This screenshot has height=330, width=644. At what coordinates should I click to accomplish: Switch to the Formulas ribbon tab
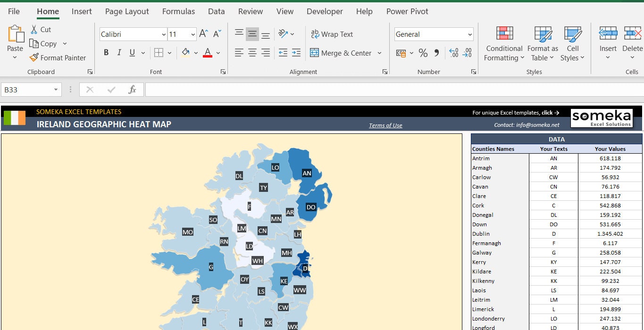(178, 11)
